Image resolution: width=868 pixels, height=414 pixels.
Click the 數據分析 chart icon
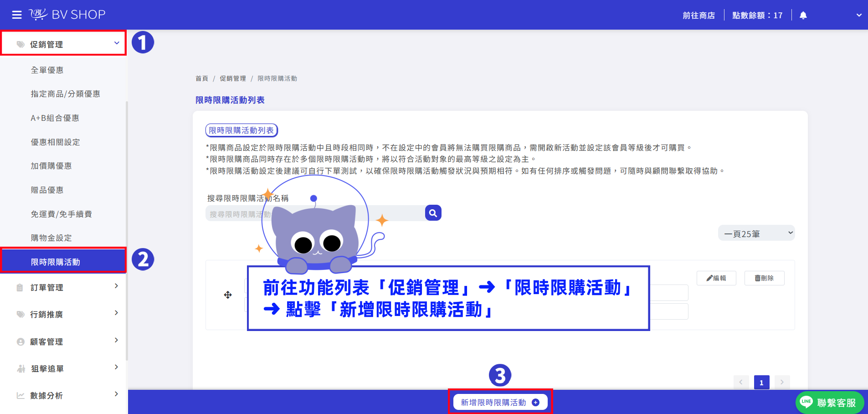tap(21, 395)
